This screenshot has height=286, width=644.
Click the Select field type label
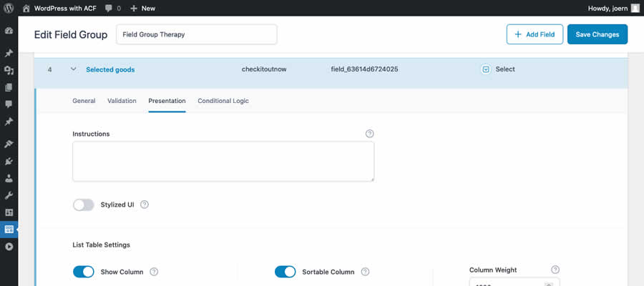pos(505,69)
